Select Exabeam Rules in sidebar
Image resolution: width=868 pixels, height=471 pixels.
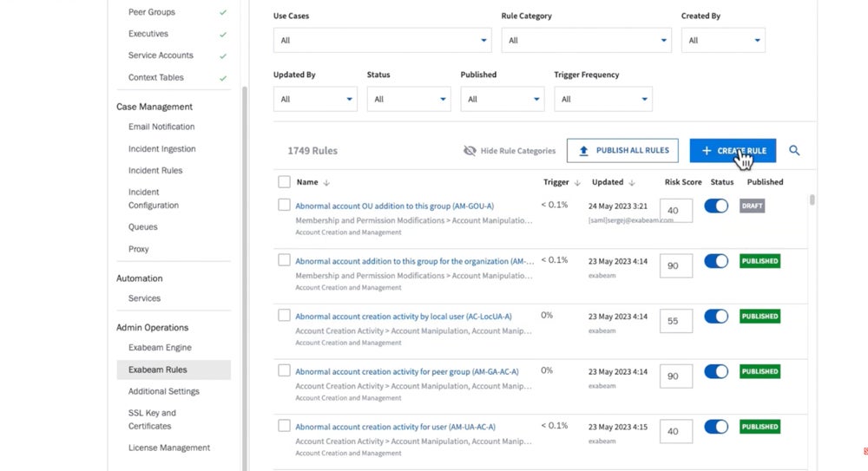point(174,370)
